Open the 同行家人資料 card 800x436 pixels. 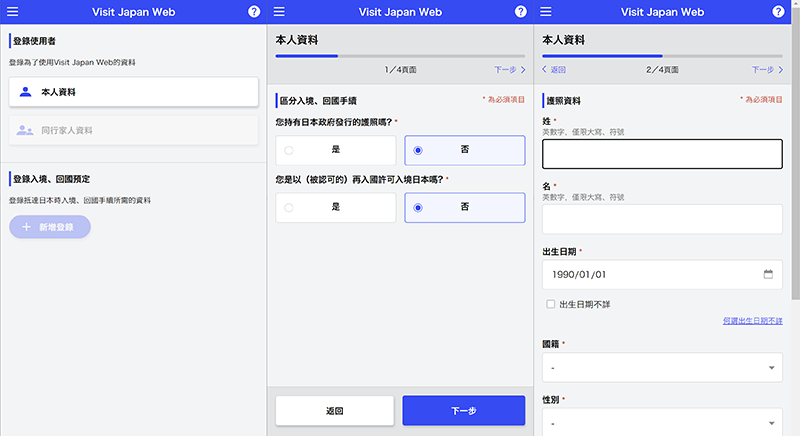point(134,131)
